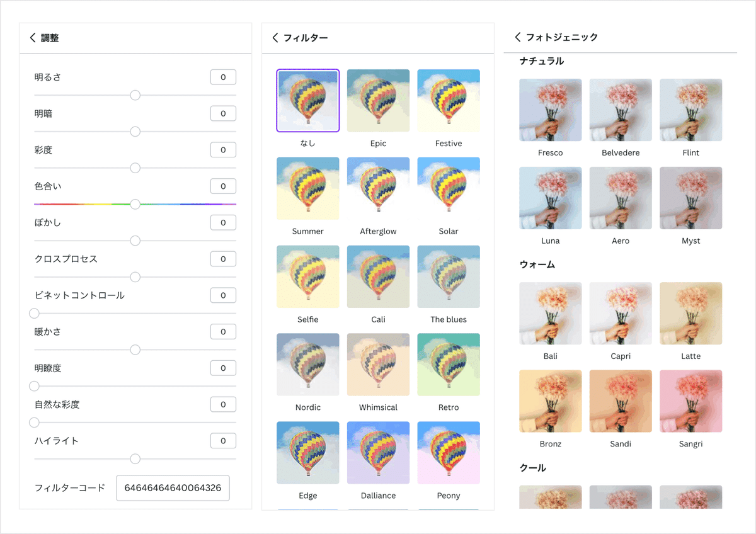The image size is (756, 534).
Task: Click the 暖かさ slider handle
Action: 135,349
